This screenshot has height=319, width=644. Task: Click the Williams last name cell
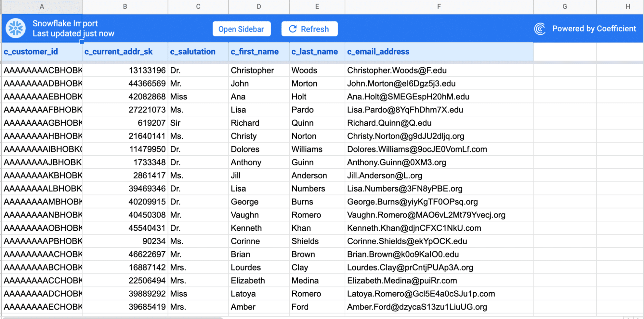(x=317, y=149)
